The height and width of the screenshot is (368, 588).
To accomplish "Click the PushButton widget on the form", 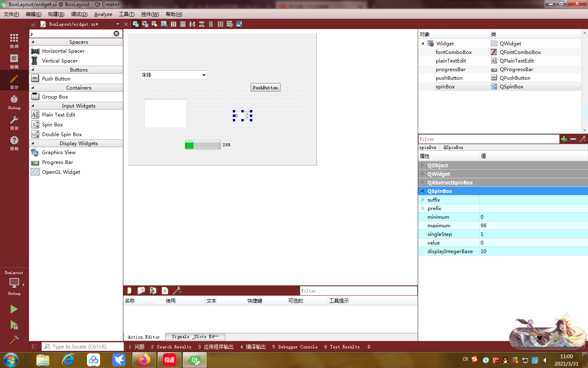I will (265, 87).
